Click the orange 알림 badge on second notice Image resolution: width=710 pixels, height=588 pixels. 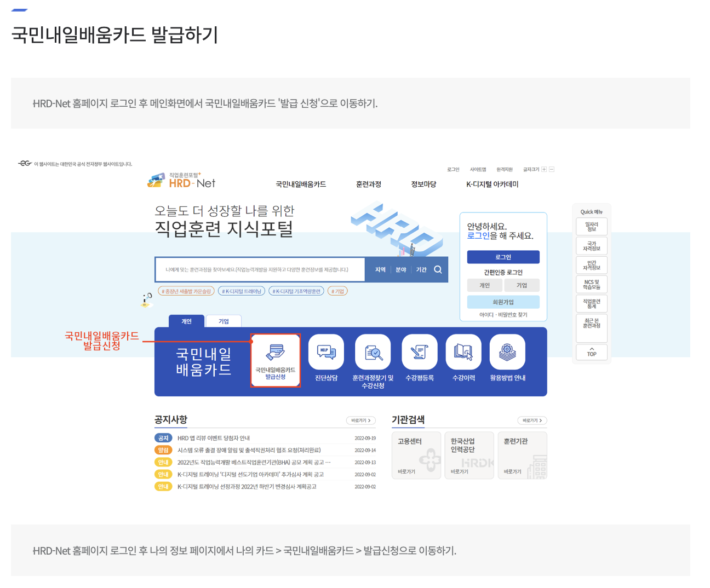163,450
